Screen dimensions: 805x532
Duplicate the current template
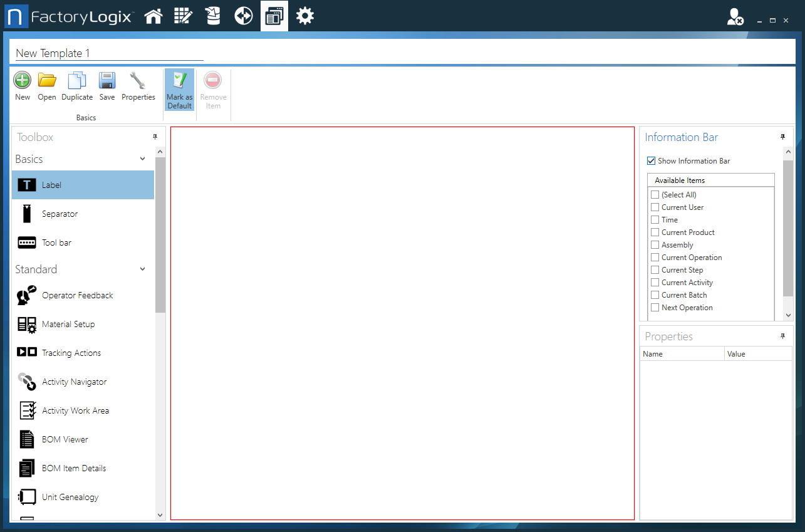pyautogui.click(x=76, y=85)
